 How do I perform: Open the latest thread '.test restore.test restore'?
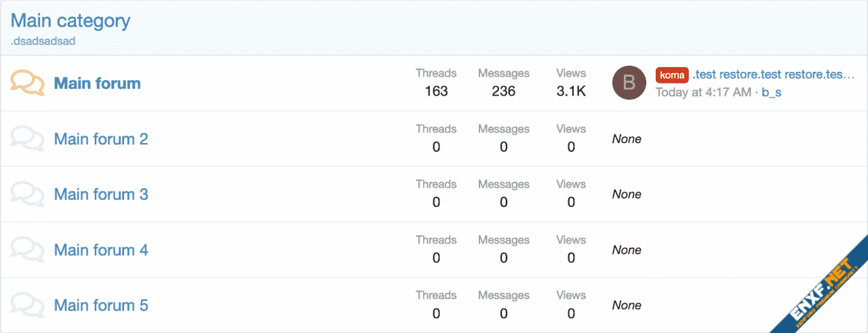tap(773, 75)
